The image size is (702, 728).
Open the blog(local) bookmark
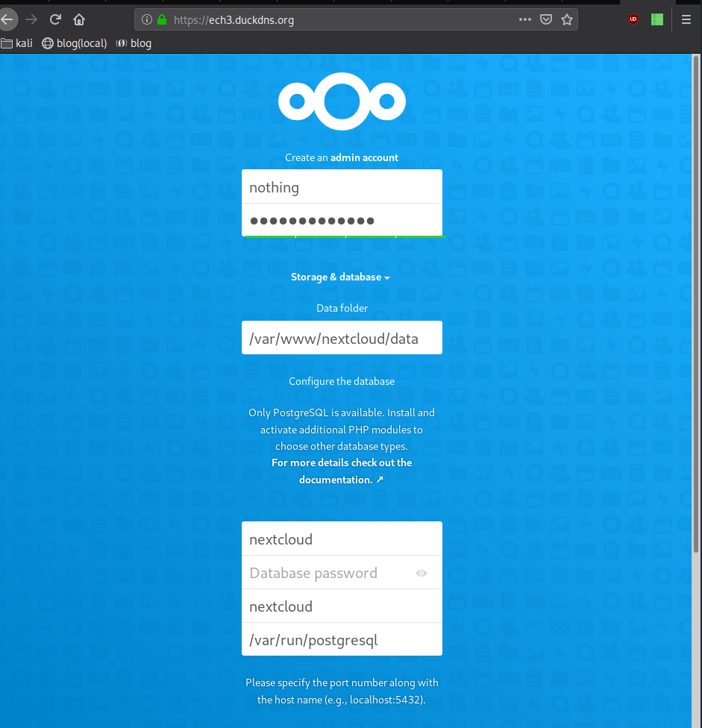pos(75,43)
